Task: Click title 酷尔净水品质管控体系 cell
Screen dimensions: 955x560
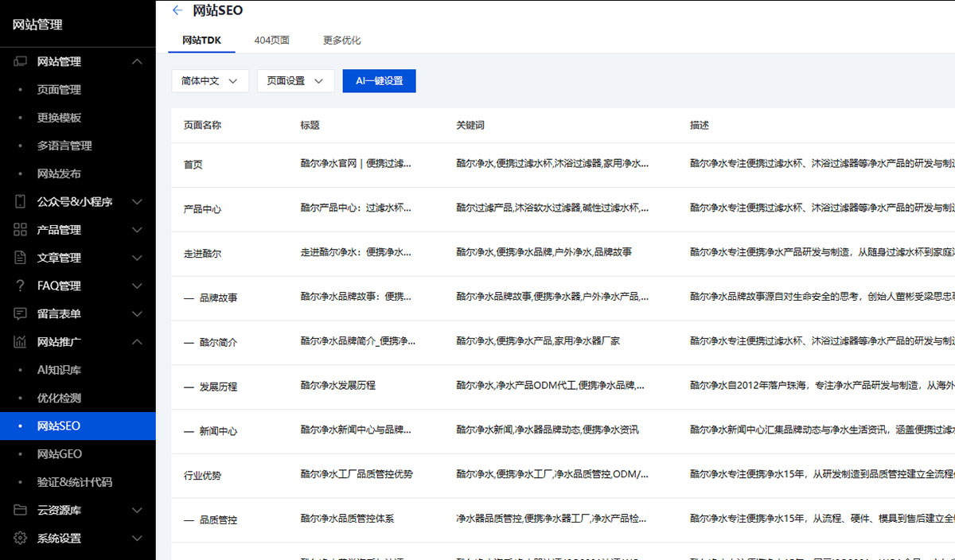Action: [347, 519]
